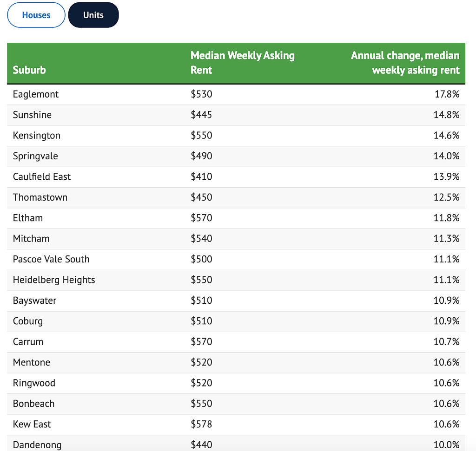Select the Caulfield East entry

point(41,176)
